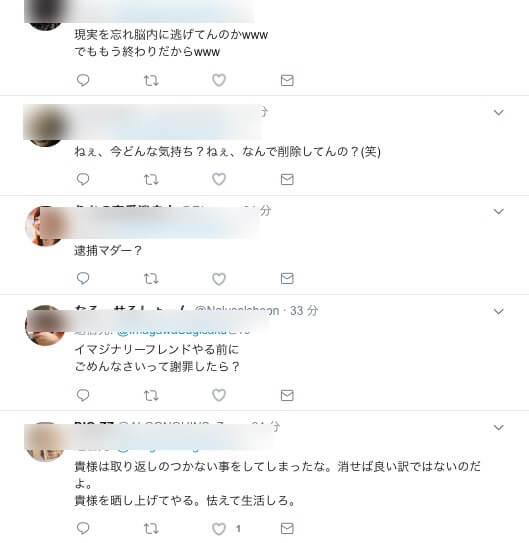Like the 逮捕マダー？ tweet
This screenshot has width=529, height=543.
(x=219, y=279)
